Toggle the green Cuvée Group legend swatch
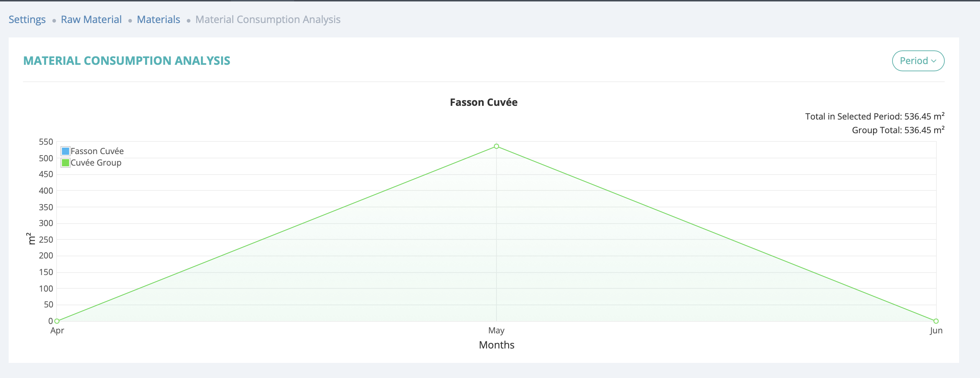The height and width of the screenshot is (378, 980). 66,163
